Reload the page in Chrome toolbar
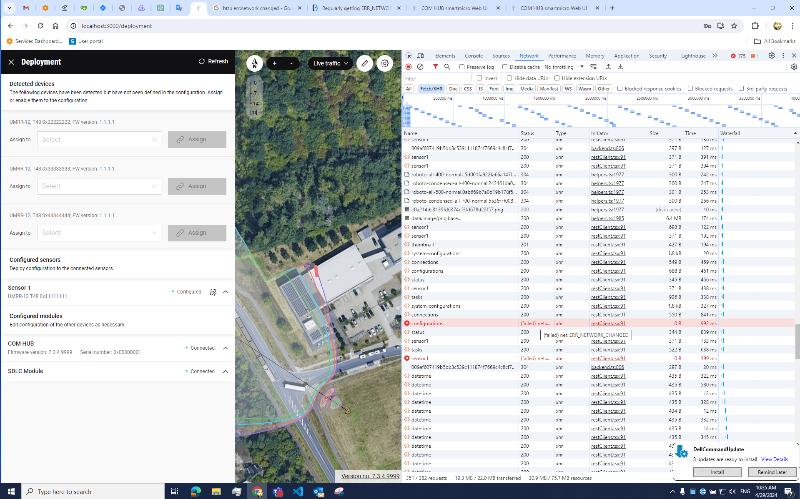The height and width of the screenshot is (499, 800). pos(40,26)
